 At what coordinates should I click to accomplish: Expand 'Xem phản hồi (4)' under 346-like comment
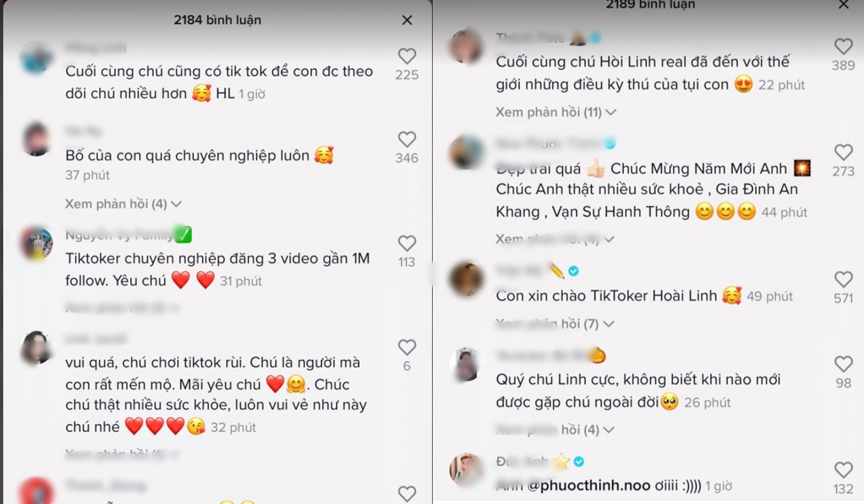[123, 204]
